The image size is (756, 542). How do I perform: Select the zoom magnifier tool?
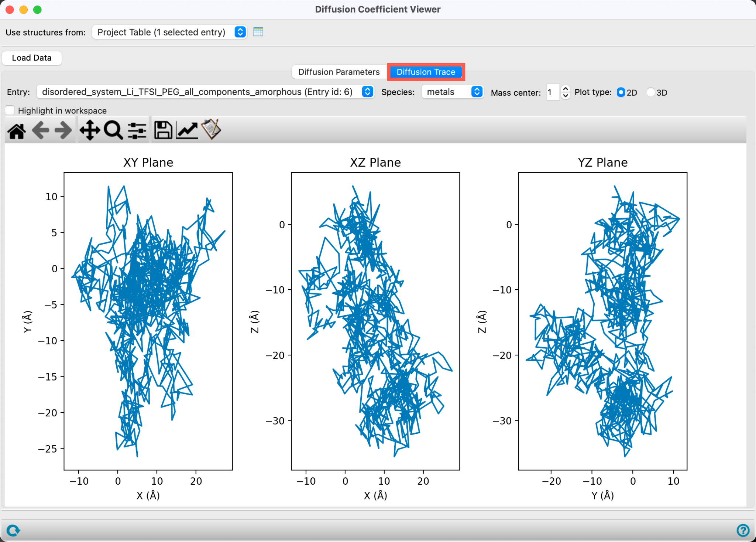[x=113, y=130]
